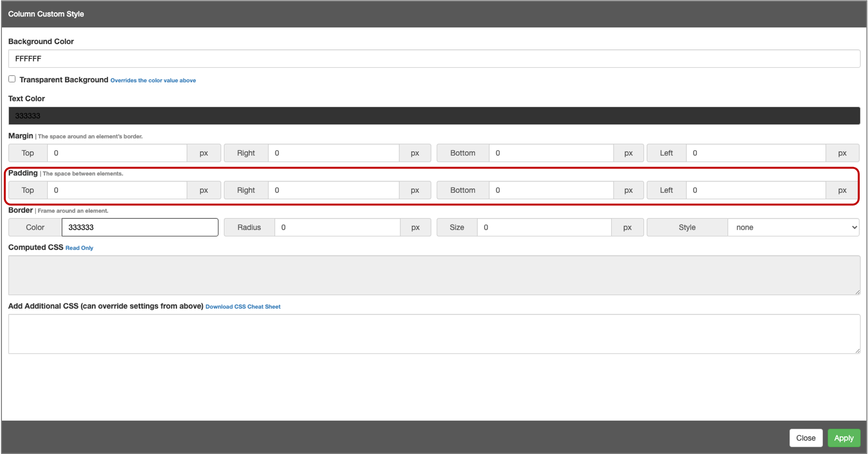Open Download CSS Cheat Sheet link
This screenshot has width=868, height=454.
243,307
